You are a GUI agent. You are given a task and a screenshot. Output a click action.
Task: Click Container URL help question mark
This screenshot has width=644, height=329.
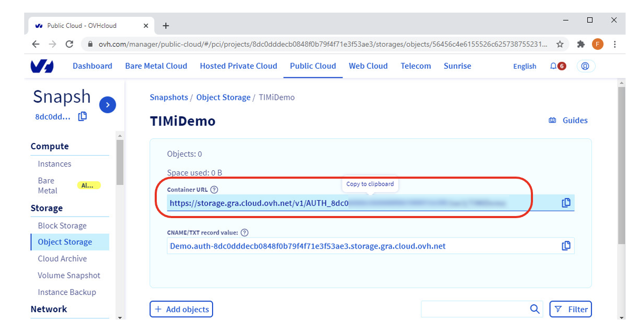(214, 190)
